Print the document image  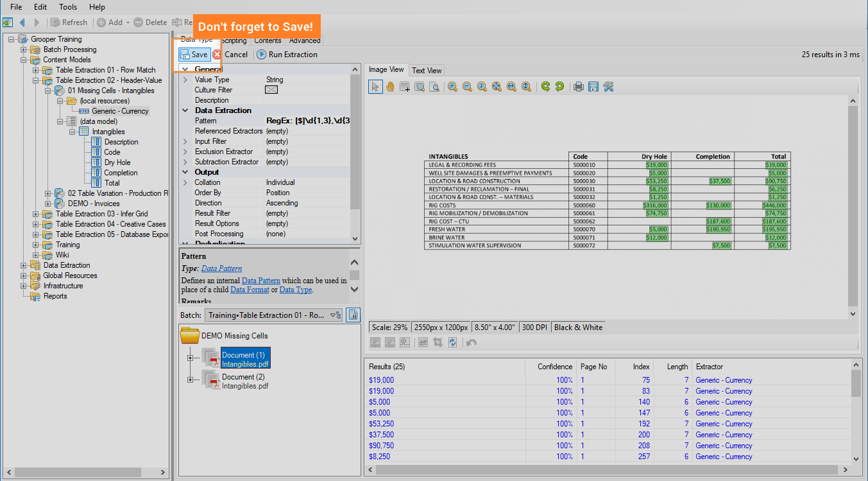pyautogui.click(x=579, y=87)
